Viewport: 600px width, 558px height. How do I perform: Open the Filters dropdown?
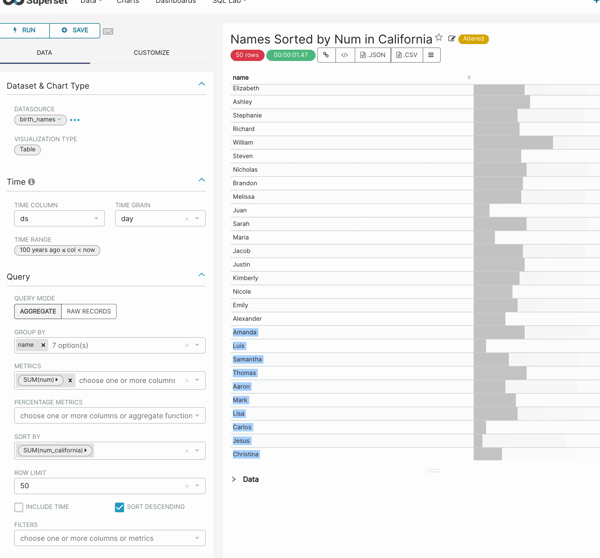point(110,538)
